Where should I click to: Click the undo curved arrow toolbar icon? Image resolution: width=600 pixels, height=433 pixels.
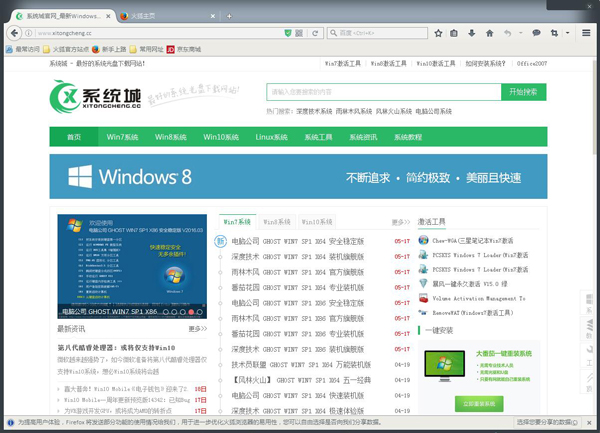[507, 33]
